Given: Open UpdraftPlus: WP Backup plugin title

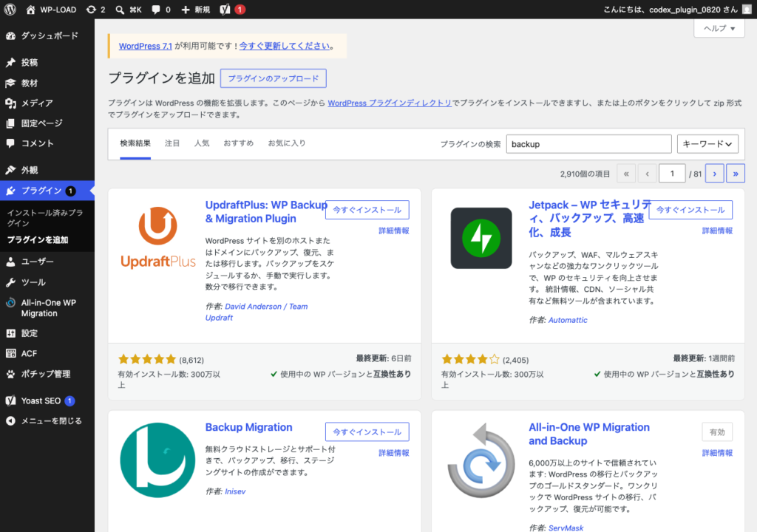Looking at the screenshot, I should [266, 212].
